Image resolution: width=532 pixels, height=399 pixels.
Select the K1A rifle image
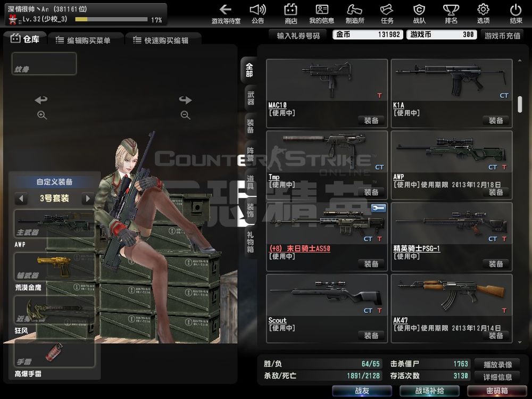tap(452, 80)
